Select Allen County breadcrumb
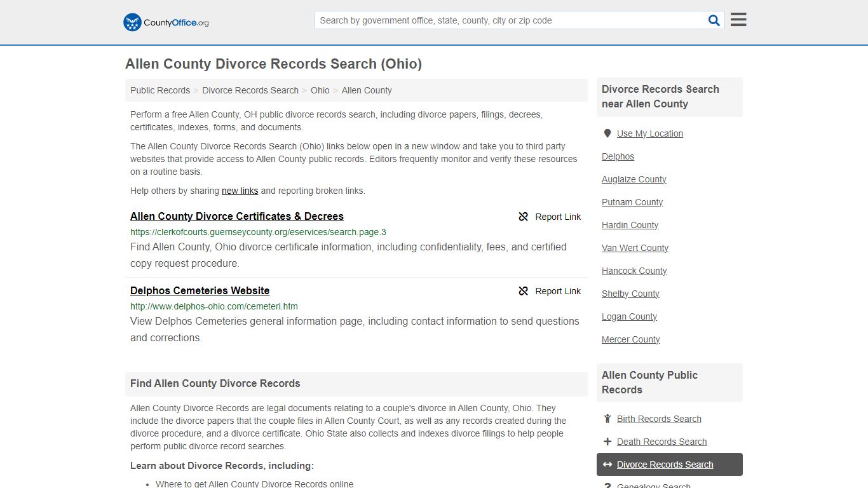 click(367, 90)
